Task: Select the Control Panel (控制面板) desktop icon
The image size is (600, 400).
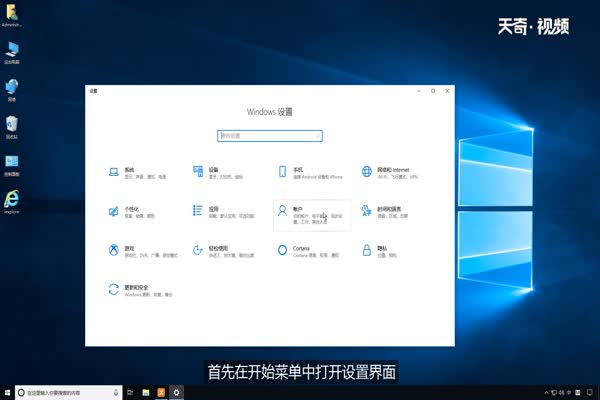Action: point(12,165)
